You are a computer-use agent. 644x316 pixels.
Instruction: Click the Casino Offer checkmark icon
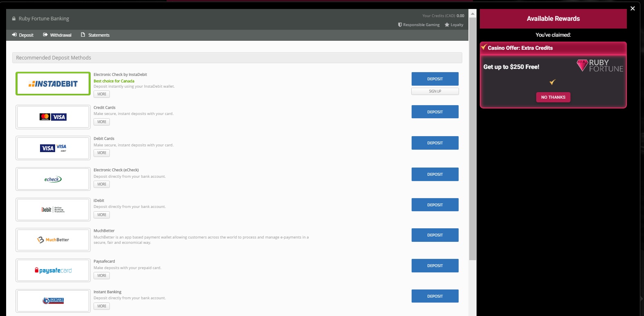(484, 47)
